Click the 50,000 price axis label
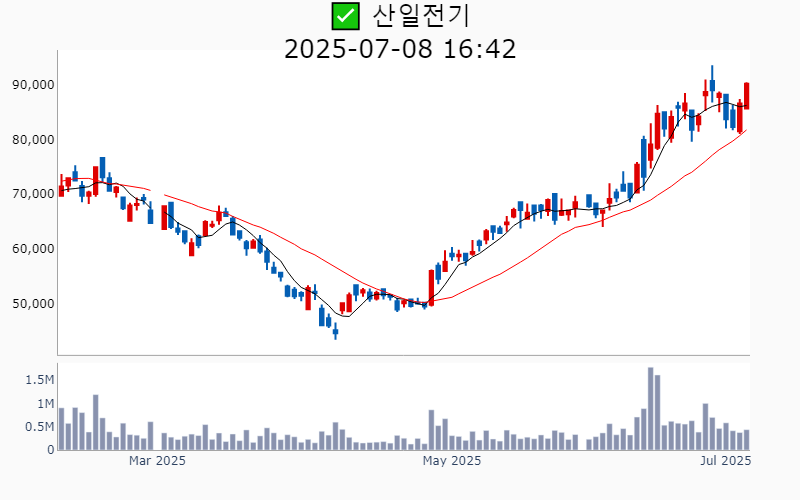Screen dimensions: 800x500 click(x=33, y=304)
